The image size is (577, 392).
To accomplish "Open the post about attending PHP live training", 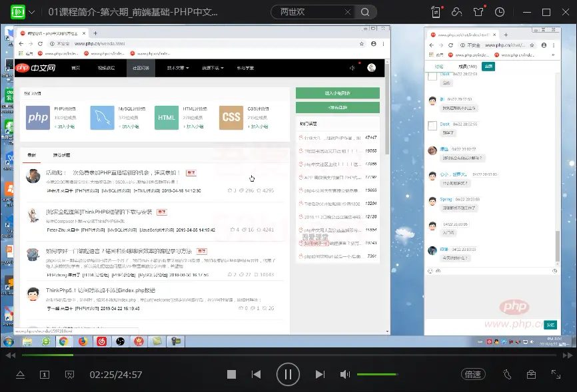I will 113,172.
